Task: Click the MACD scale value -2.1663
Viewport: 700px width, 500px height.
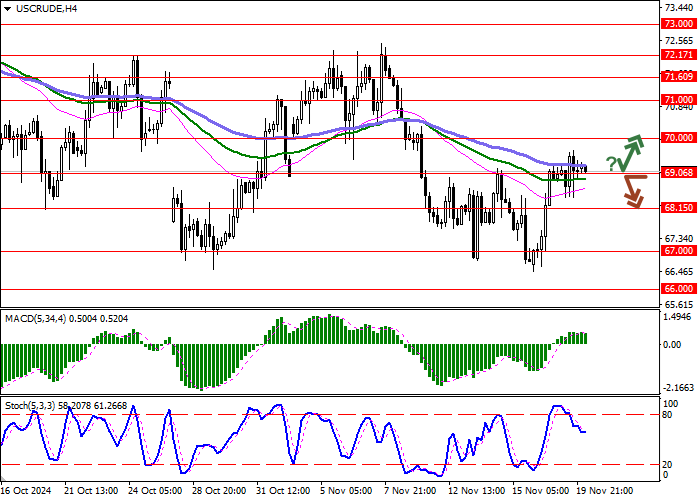Action: coord(679,388)
